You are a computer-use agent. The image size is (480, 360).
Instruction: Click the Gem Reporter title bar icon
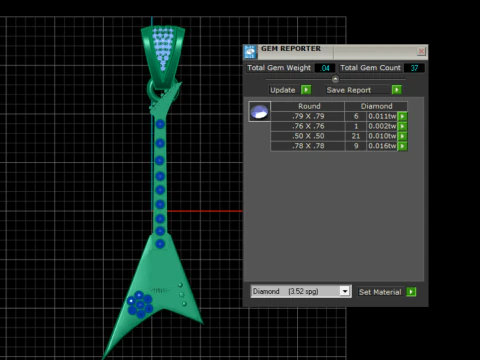pyautogui.click(x=250, y=52)
